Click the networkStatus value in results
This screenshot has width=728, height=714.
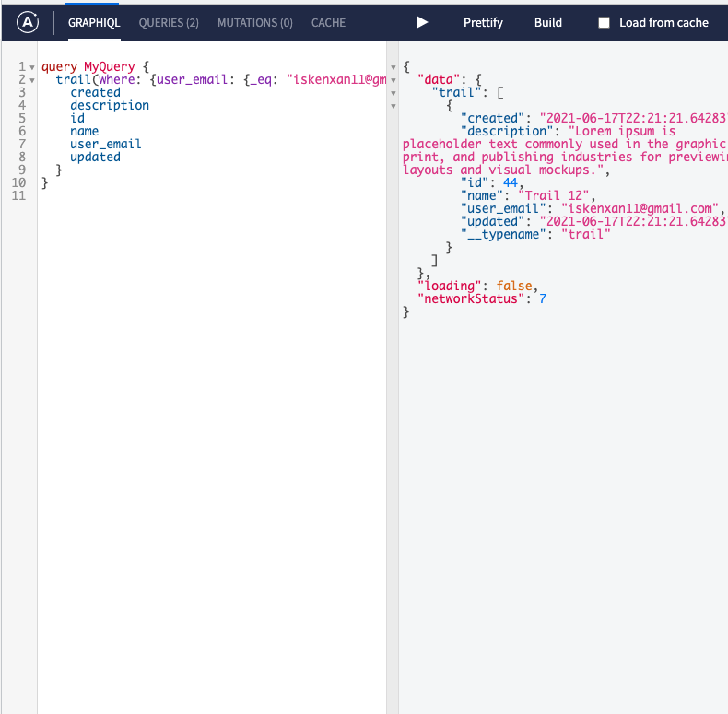coord(543,298)
